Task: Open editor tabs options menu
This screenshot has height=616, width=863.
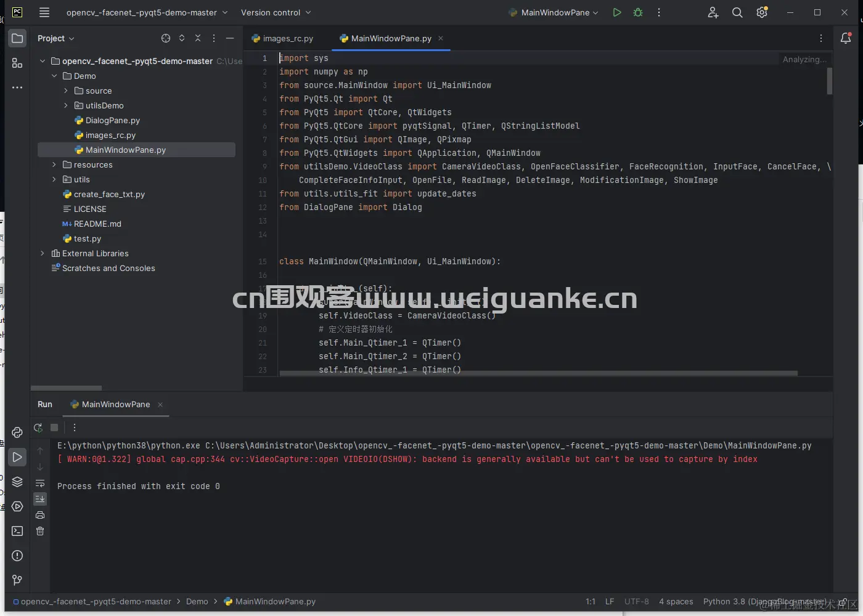Action: 821,38
